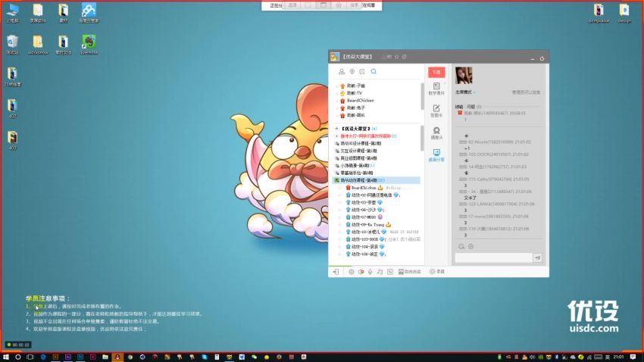Click the channel tree scrollbar
The width and height of the screenshot is (644, 362).
coord(422,139)
